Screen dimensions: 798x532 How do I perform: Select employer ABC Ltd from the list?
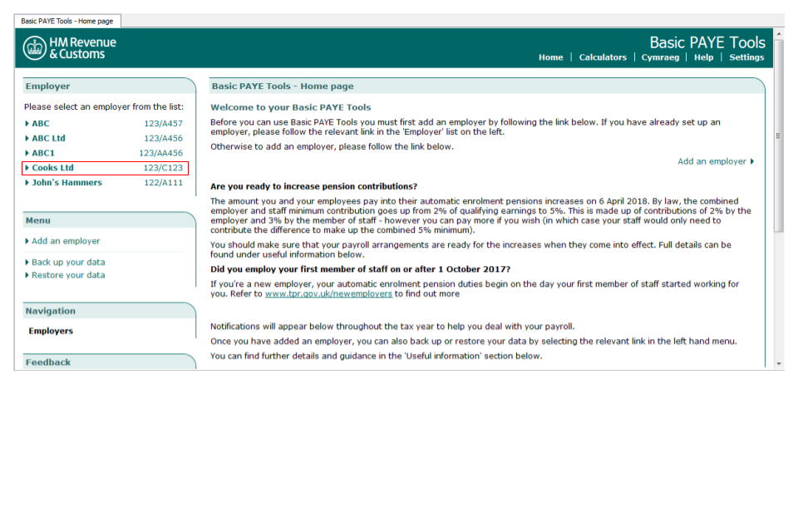48,138
